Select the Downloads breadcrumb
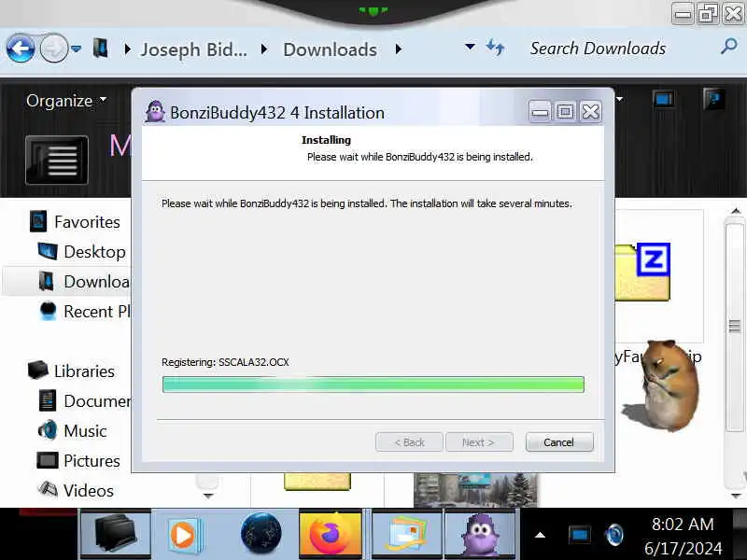Screen dimensions: 747x560 pyautogui.click(x=331, y=49)
